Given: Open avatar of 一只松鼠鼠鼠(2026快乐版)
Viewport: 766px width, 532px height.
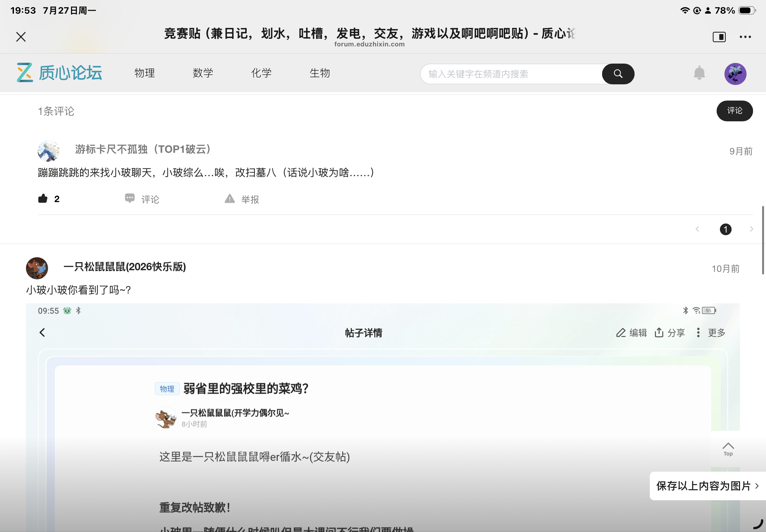Looking at the screenshot, I should click(37, 268).
